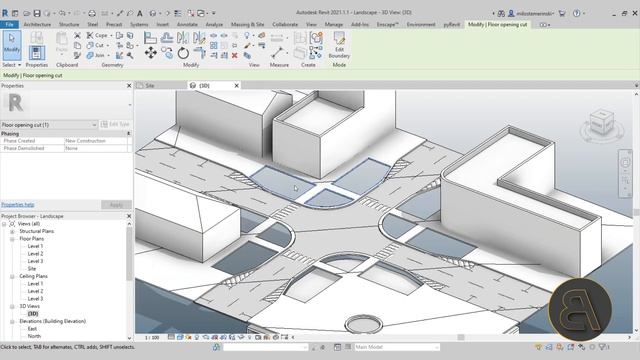Select Site under Floor Plans
This screenshot has width=640, height=360.
point(32,269)
